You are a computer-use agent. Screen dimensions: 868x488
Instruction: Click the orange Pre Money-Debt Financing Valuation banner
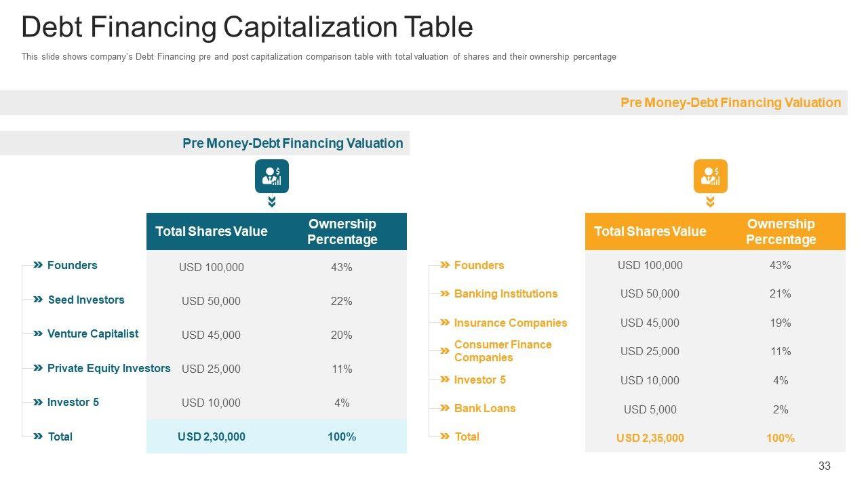point(730,102)
